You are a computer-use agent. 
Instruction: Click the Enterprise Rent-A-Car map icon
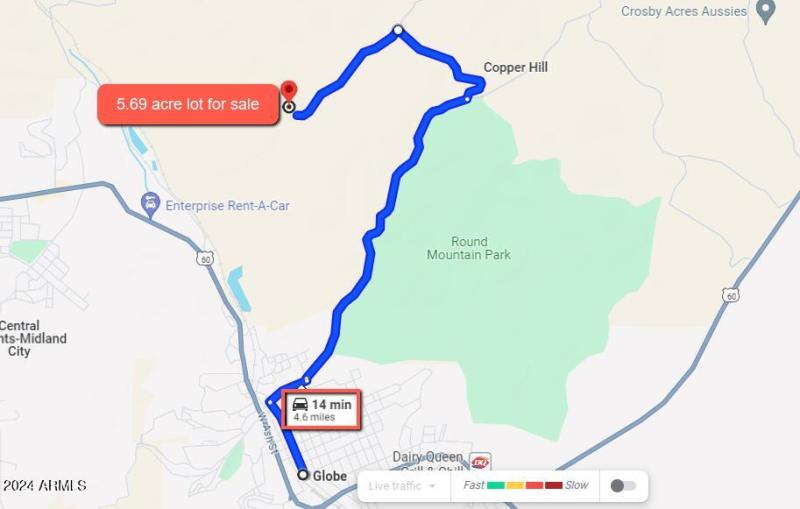(x=150, y=206)
